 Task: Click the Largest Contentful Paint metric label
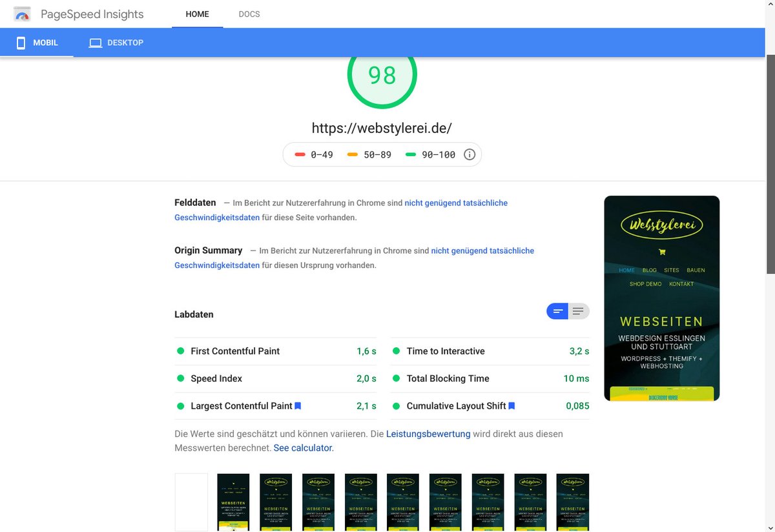(242, 406)
